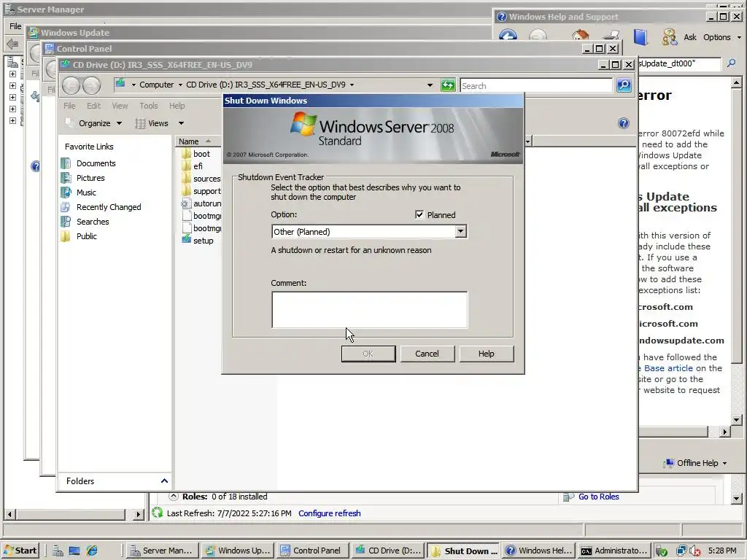
Task: Click Ask in Windows Help and Support
Action: (690, 37)
